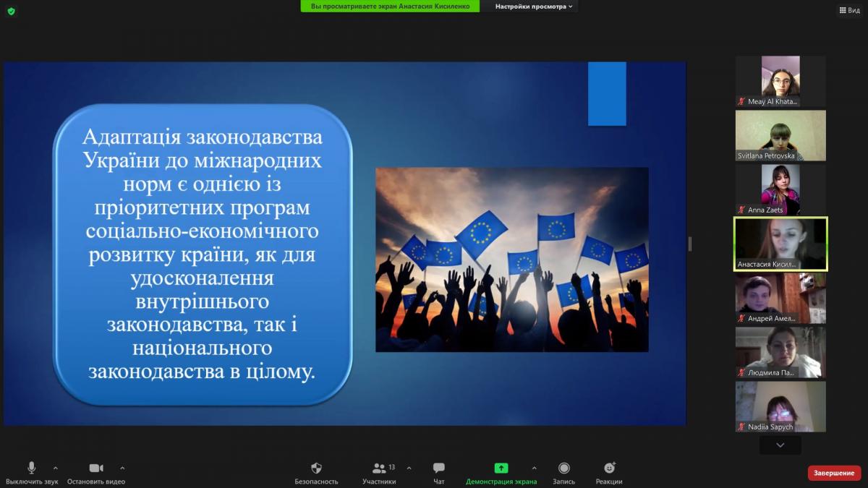Expand screen share options arrow
Viewport: 868px width, 488px height.
pyautogui.click(x=535, y=468)
